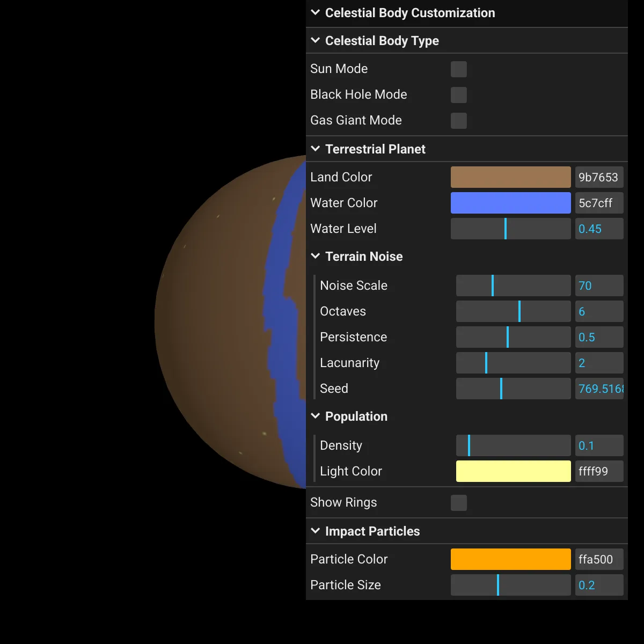Focus the Land Color hex field 9b7653
The width and height of the screenshot is (644, 644).
pyautogui.click(x=599, y=177)
